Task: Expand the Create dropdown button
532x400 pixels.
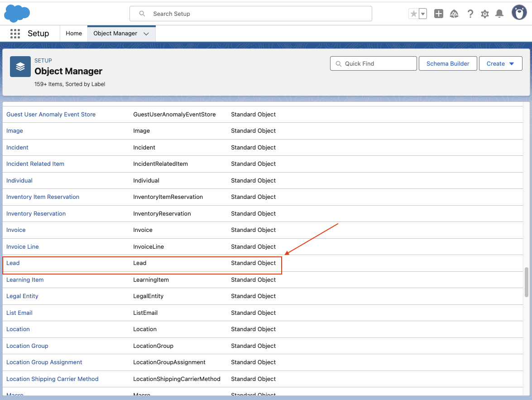Action: click(x=500, y=64)
